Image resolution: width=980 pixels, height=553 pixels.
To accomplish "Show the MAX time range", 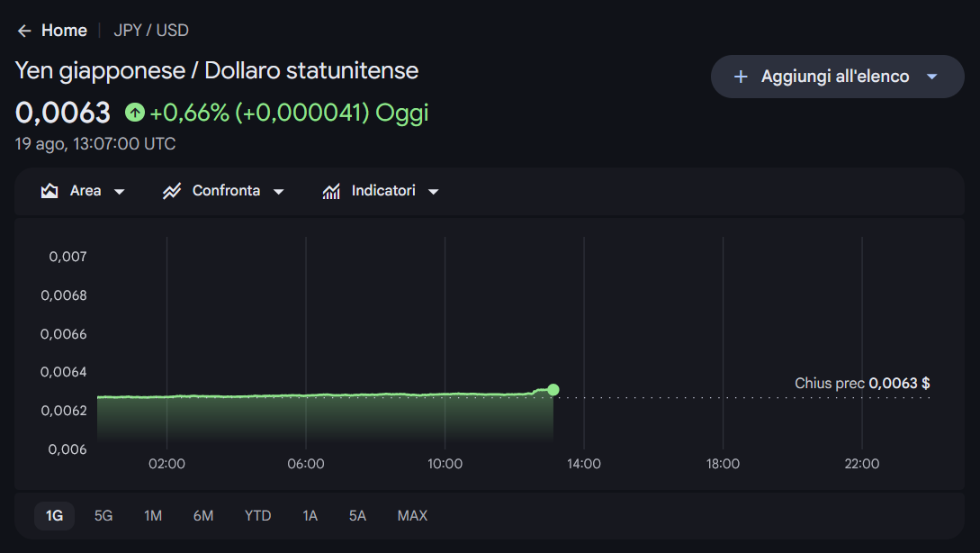I will coord(412,516).
